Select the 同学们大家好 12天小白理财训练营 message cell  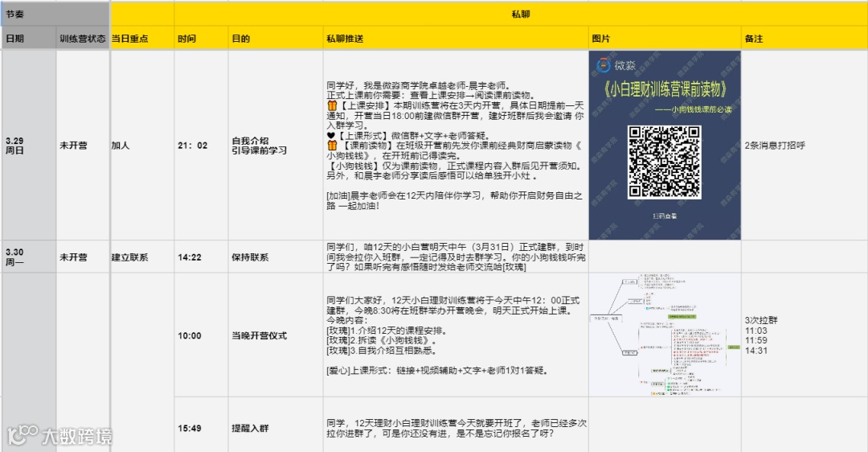(x=456, y=335)
